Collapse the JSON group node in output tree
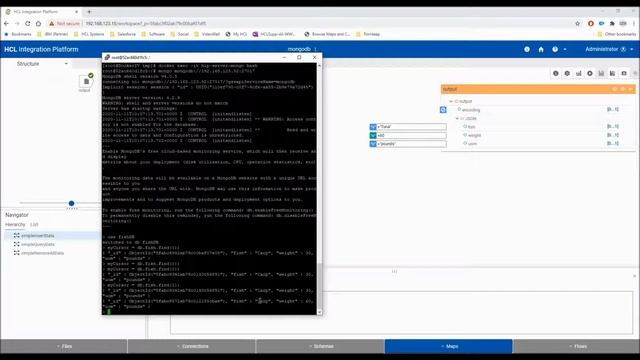This screenshot has height=360, width=640. coord(457,118)
